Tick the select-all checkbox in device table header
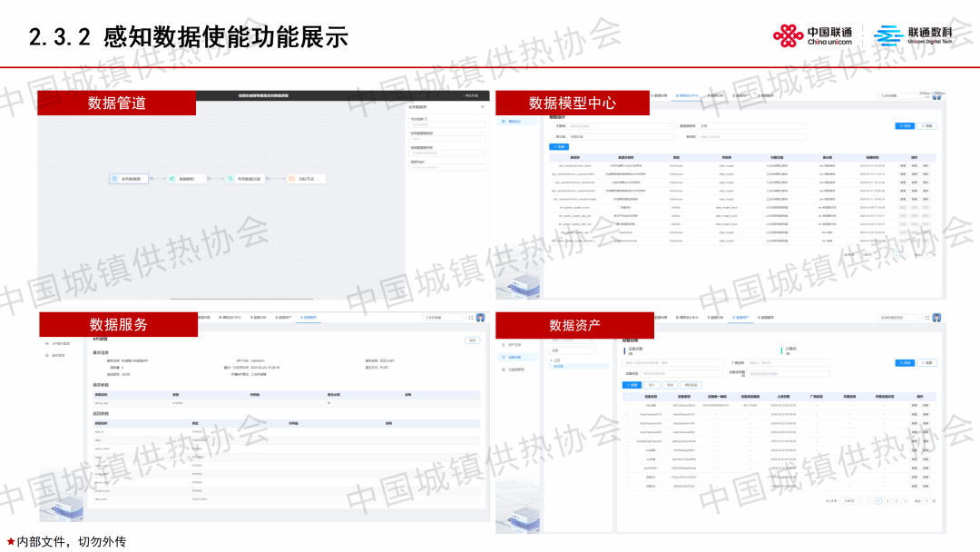 [x=625, y=396]
